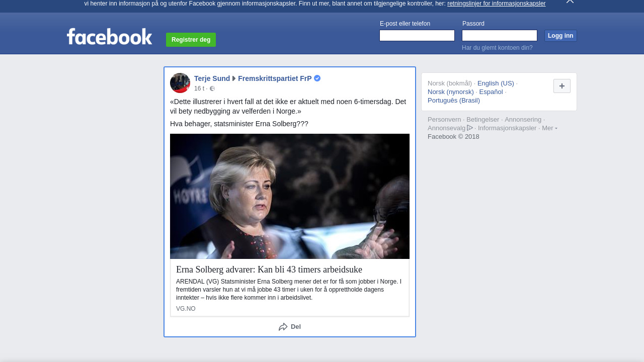Open article headline about 43 timers arbeidsuke
The height and width of the screenshot is (362, 644).
coord(269,269)
